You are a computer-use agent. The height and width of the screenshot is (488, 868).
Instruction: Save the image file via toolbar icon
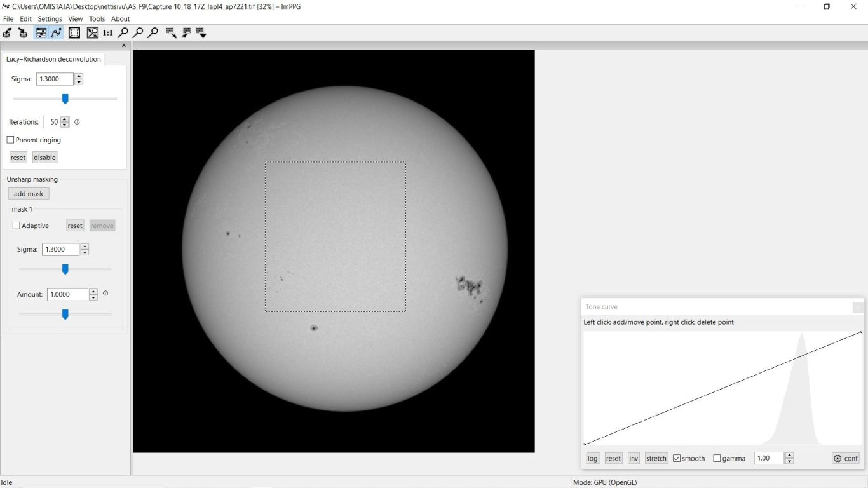point(23,32)
